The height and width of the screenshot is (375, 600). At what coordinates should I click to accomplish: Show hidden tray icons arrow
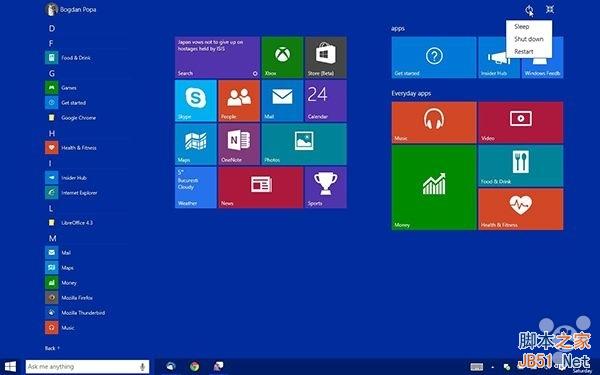(x=492, y=367)
